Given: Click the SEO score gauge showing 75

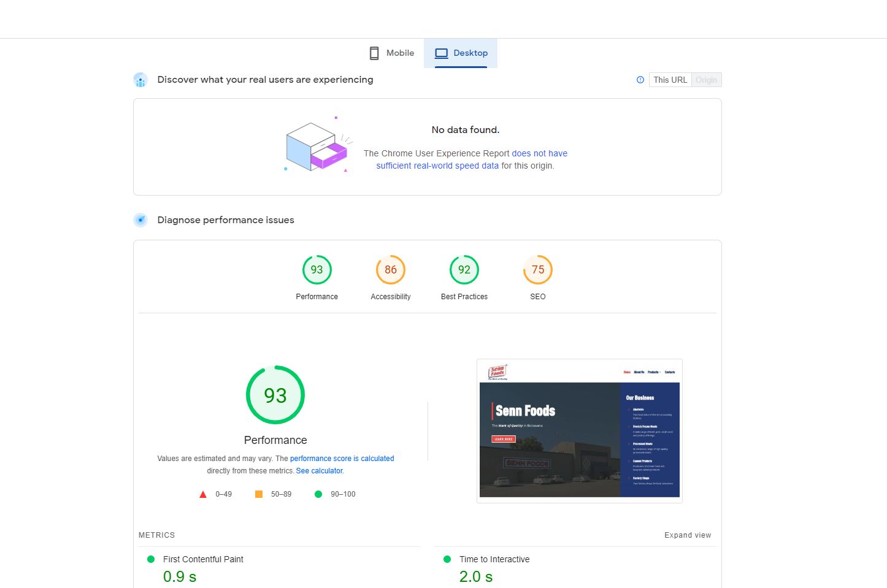Looking at the screenshot, I should pos(537,270).
